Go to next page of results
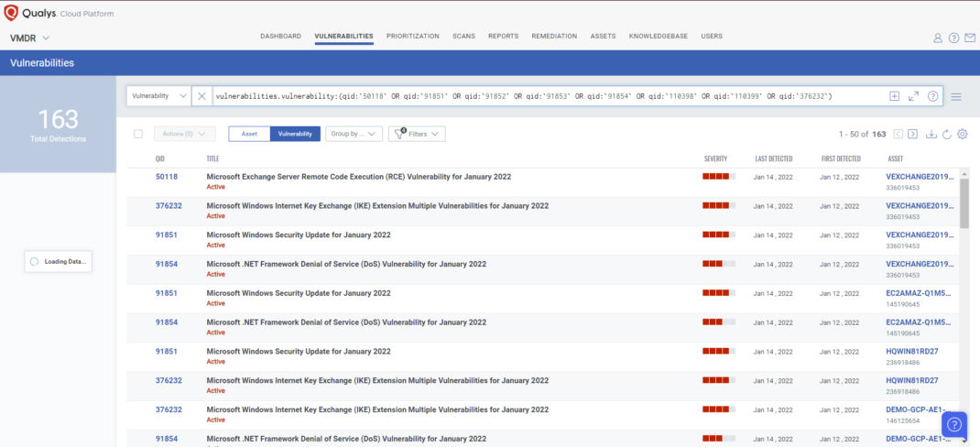This screenshot has height=447, width=980. [912, 134]
